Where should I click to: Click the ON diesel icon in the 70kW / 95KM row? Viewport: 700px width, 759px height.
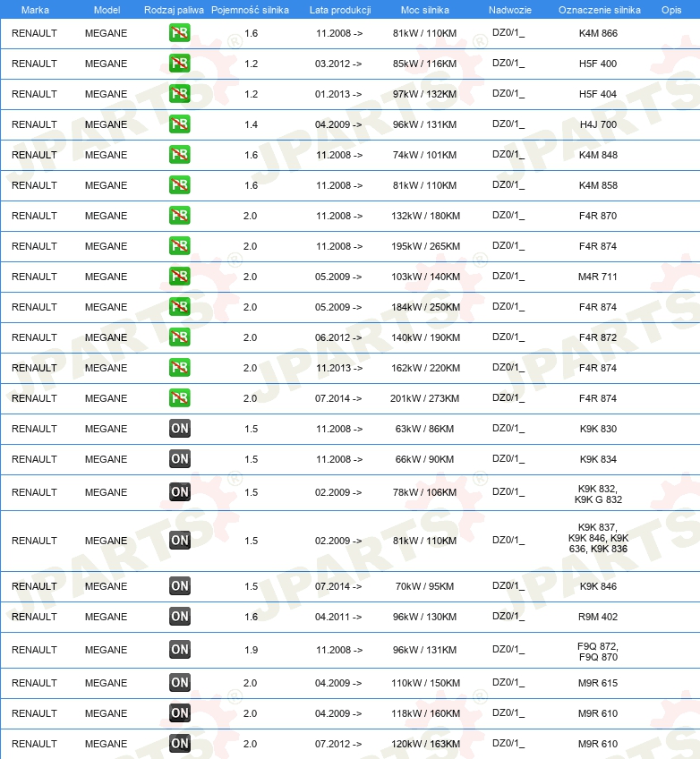[x=180, y=586]
